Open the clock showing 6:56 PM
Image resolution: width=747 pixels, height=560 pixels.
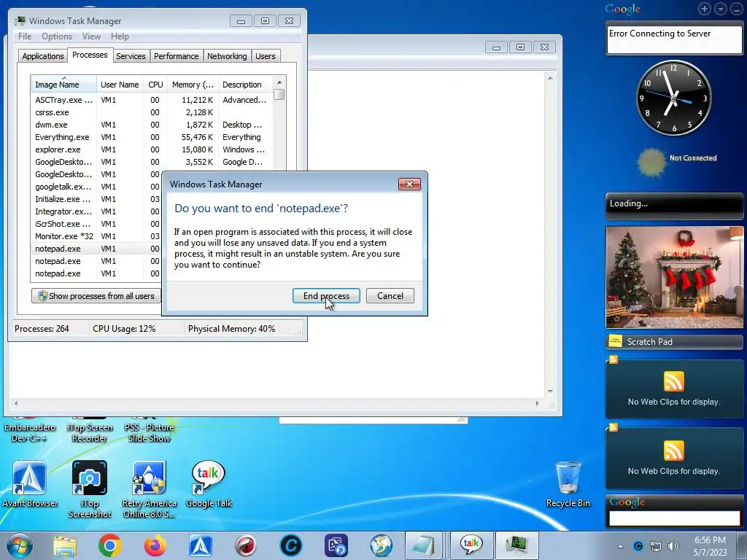pos(710,546)
